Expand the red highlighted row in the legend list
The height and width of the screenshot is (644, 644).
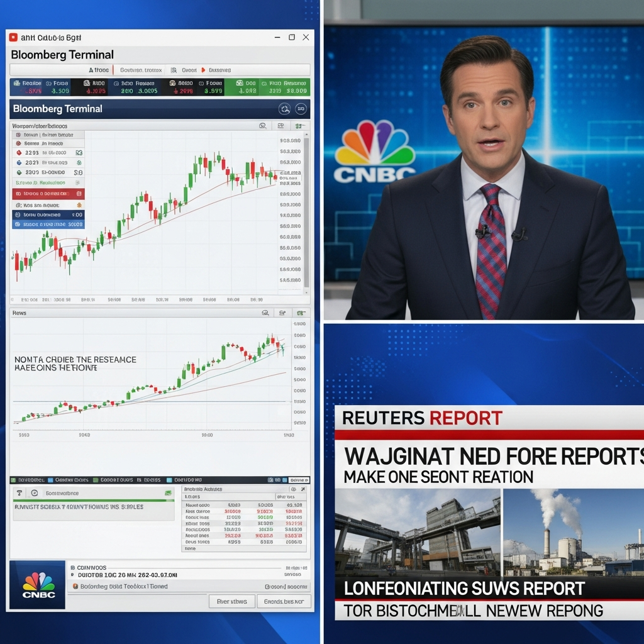coord(48,194)
